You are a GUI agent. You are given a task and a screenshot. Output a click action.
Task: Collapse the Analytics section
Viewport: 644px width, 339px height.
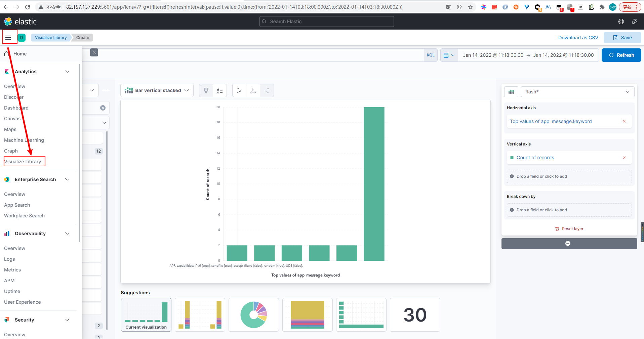(67, 72)
